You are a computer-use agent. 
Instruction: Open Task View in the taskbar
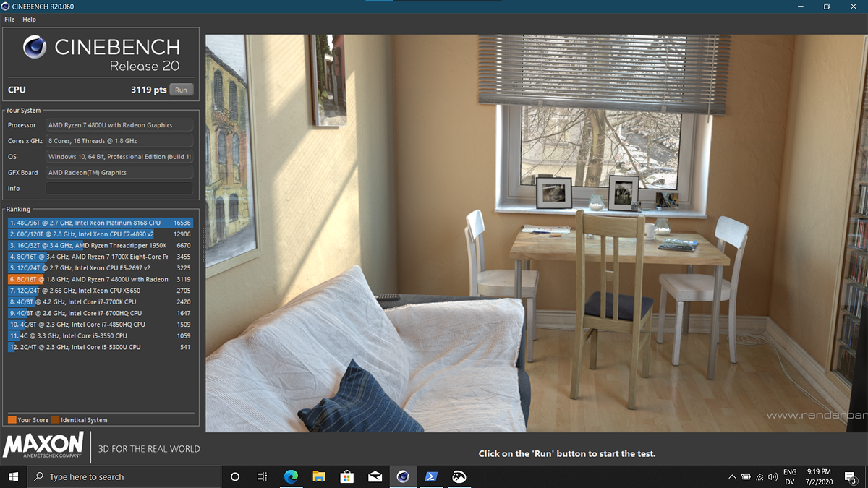[263, 476]
